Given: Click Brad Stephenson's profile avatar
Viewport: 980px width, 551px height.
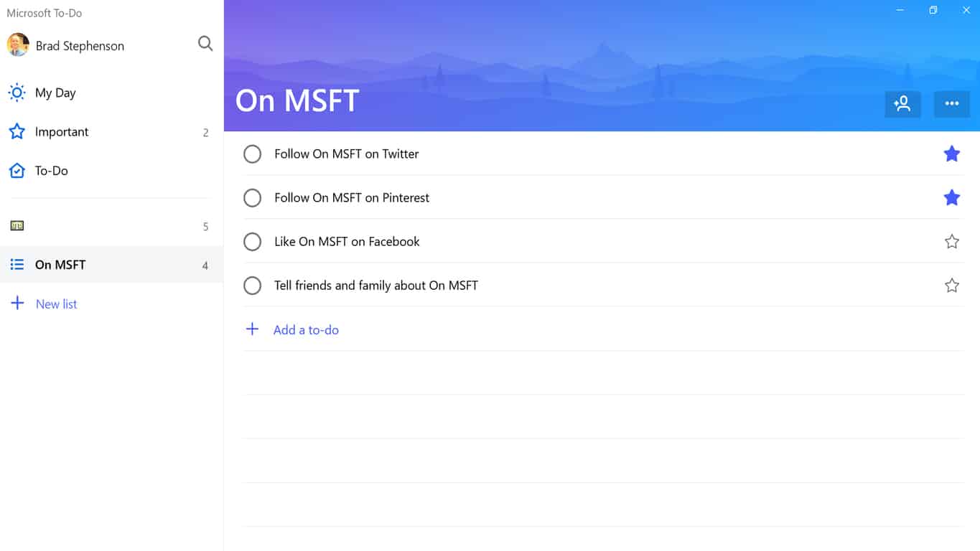Looking at the screenshot, I should click(18, 44).
